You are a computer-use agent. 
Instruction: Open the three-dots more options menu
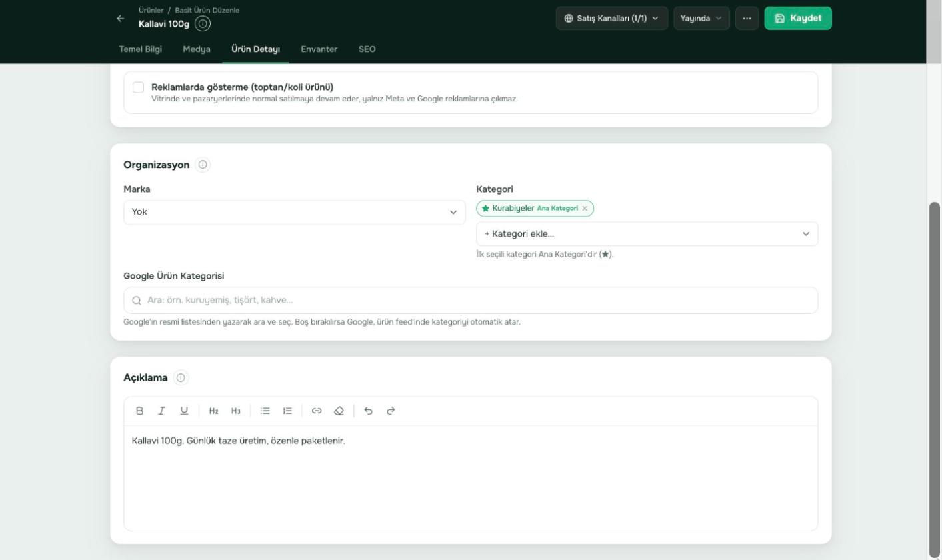(x=747, y=19)
